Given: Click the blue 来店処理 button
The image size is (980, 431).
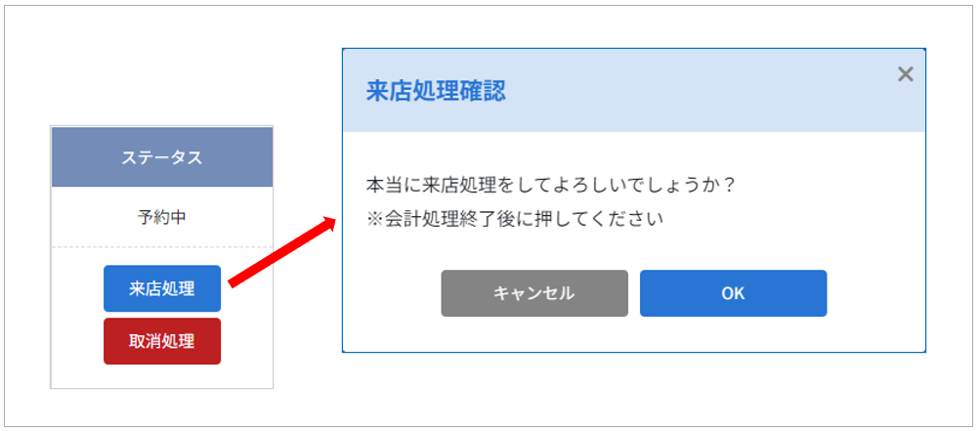Looking at the screenshot, I should (162, 288).
